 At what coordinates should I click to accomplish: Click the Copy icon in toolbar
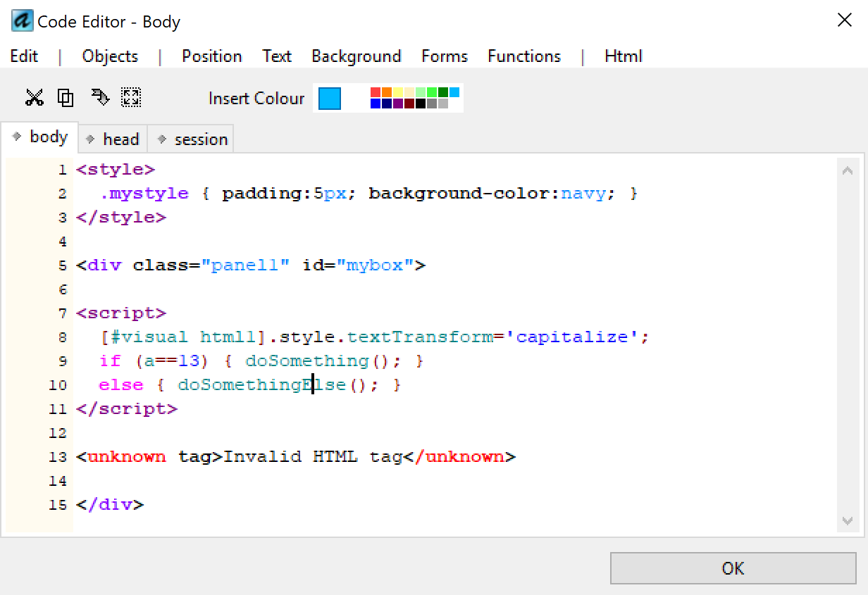coord(66,97)
